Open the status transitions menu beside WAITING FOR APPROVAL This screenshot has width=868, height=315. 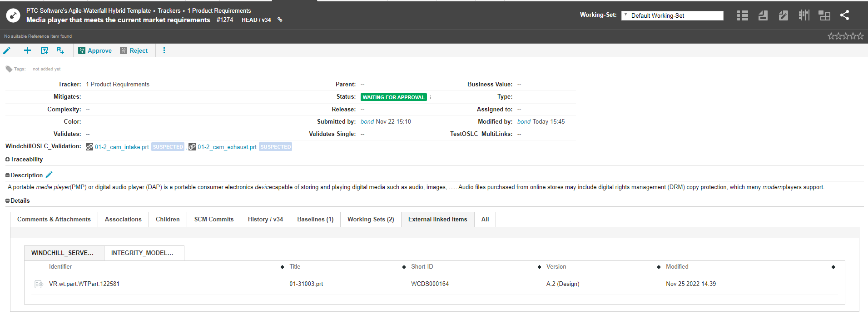click(431, 97)
